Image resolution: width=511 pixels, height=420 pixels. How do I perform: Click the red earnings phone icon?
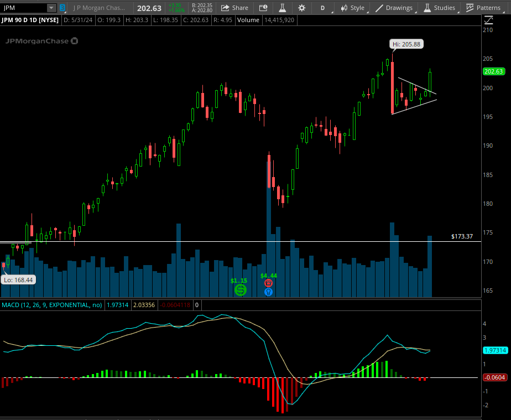269,283
